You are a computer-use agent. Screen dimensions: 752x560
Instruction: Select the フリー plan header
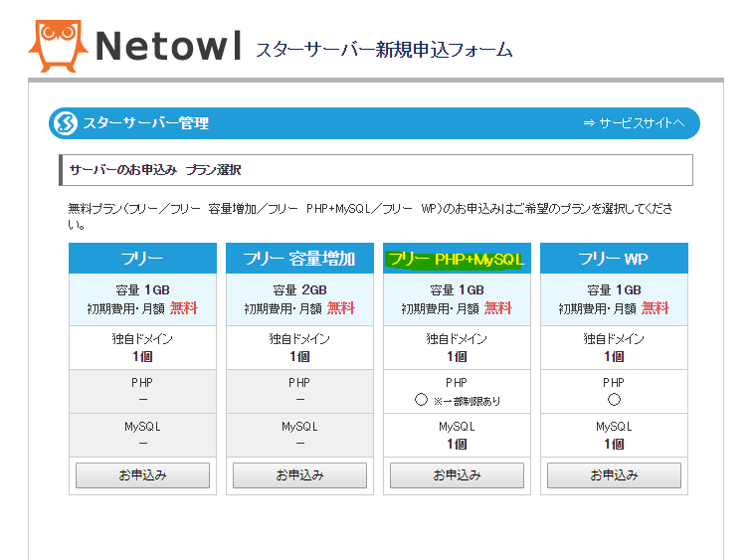tap(142, 259)
